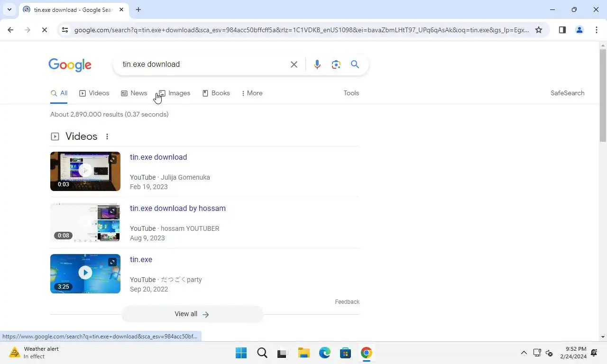Open a new tab with the plus button
Viewport: 607px width, 364px height.
138,9
